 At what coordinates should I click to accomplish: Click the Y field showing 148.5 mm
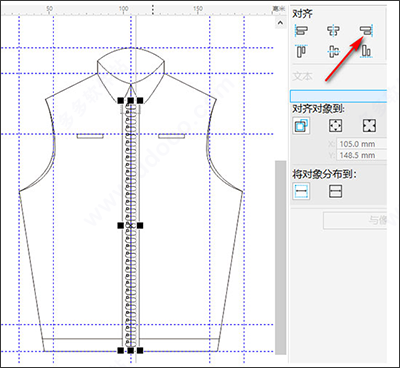(361, 155)
